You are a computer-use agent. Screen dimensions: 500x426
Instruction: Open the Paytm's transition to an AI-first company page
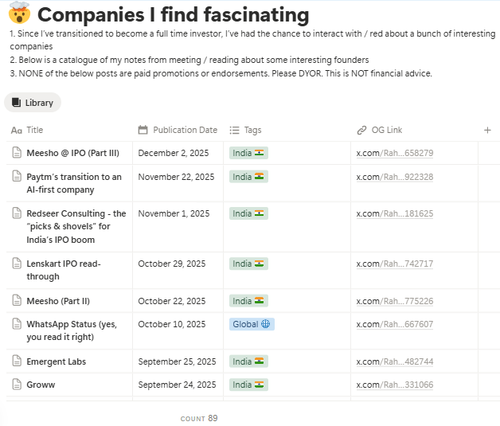pos(74,183)
